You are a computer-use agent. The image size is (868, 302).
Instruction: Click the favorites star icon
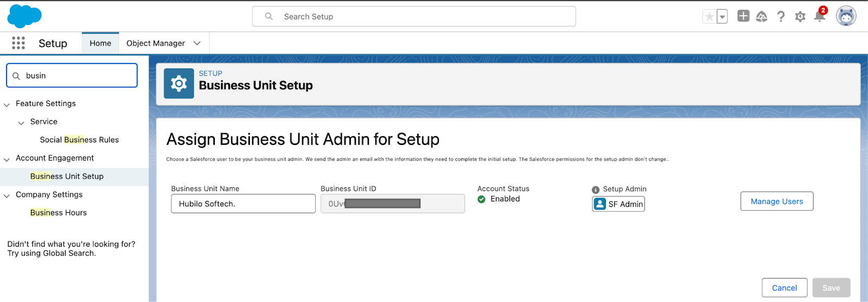(x=709, y=17)
